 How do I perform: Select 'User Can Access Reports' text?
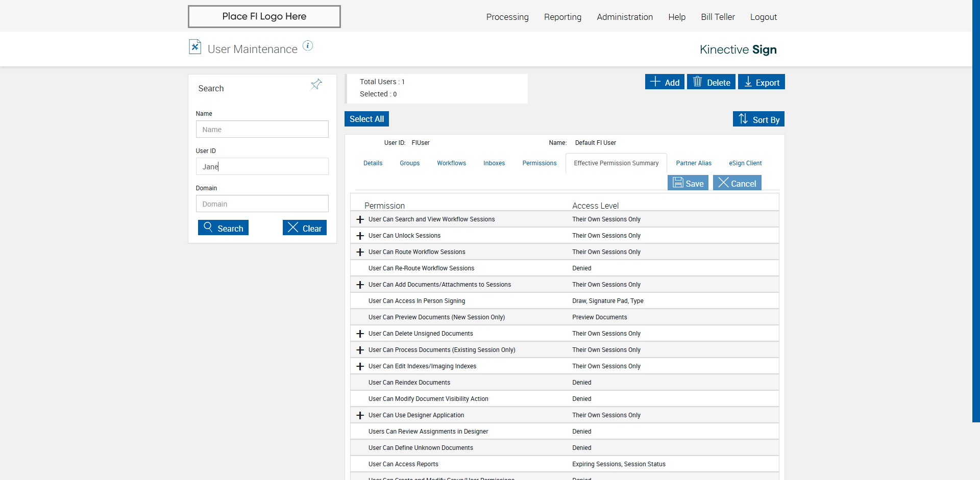point(403,464)
